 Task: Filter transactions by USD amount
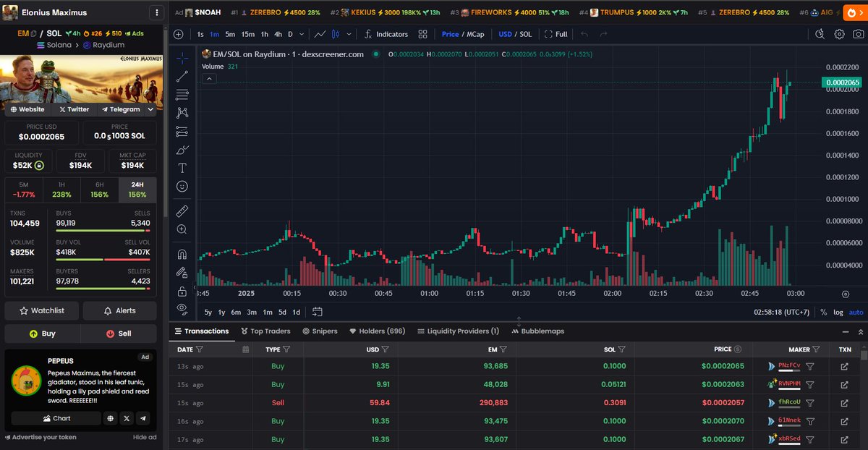pyautogui.click(x=387, y=349)
